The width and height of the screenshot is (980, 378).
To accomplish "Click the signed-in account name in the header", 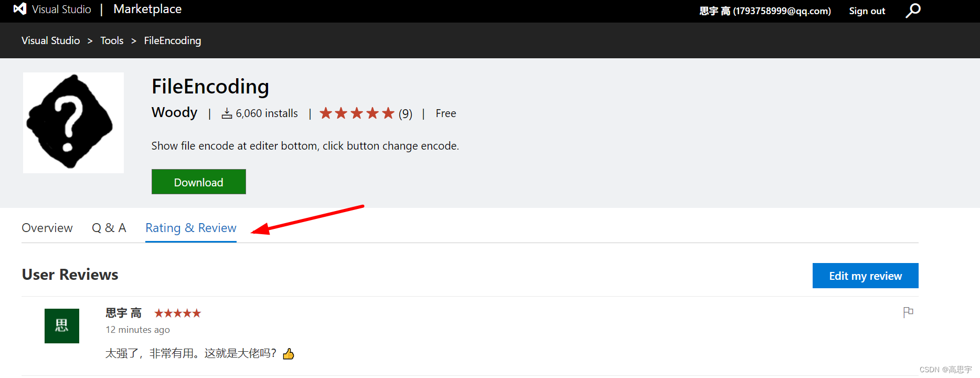I will tap(765, 11).
